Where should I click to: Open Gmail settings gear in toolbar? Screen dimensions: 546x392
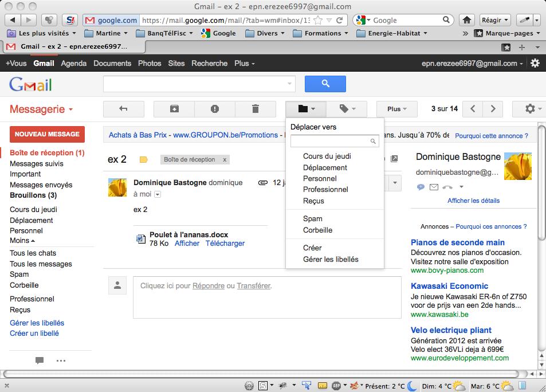coord(531,109)
